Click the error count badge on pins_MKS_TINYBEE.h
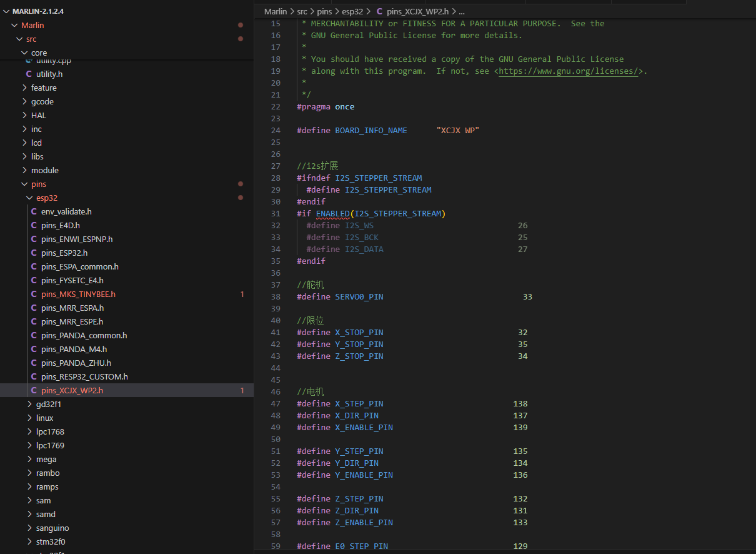Image resolution: width=756 pixels, height=554 pixels. pos(242,294)
